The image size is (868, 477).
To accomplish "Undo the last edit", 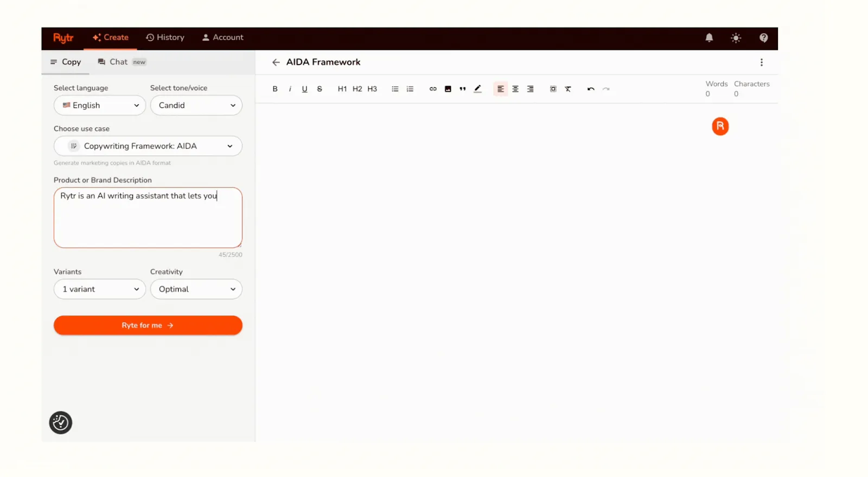I will click(591, 89).
